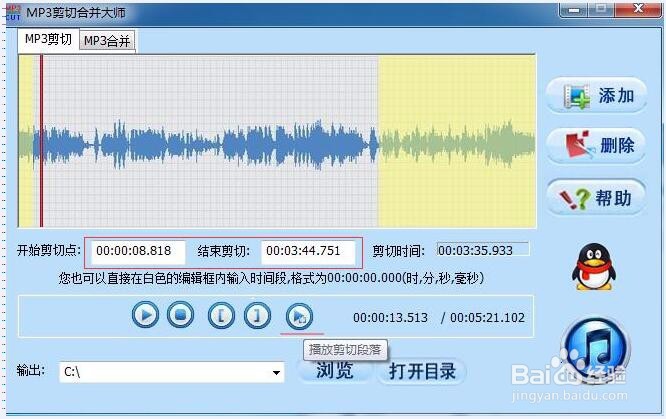
Task: Click the 删除 (Delete) button
Action: [x=596, y=146]
